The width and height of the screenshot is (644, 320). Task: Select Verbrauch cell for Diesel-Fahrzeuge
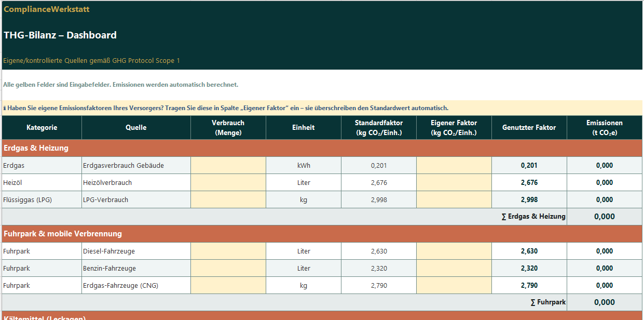point(228,251)
